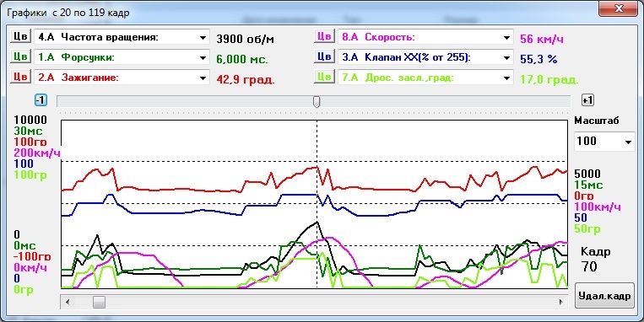Click the horizontal scrollbar right arrow

(561, 303)
